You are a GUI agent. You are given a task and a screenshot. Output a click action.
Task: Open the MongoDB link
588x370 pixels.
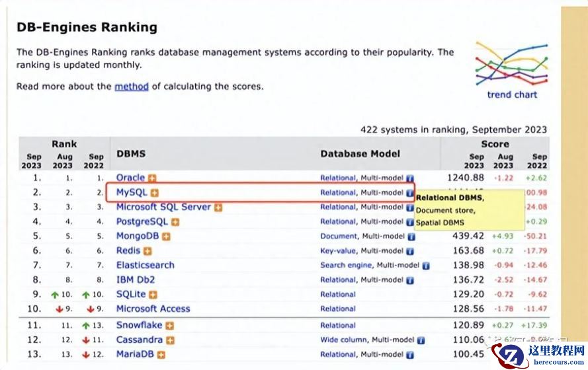coord(138,236)
